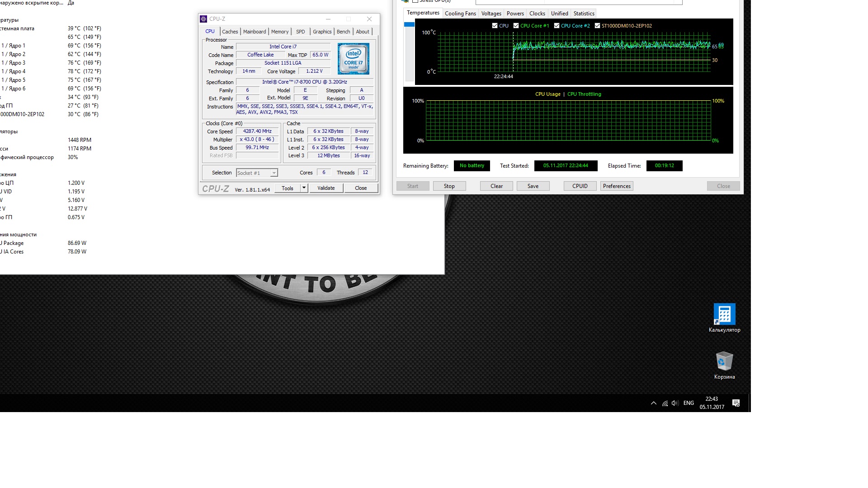Open the notification center icon
Screen dimensions: 868x488
[x=736, y=403]
